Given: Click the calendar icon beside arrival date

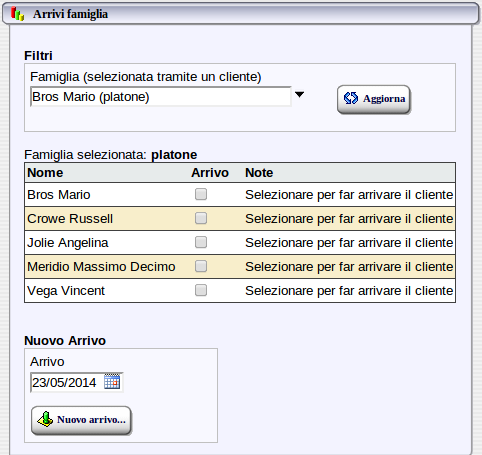Looking at the screenshot, I should click(112, 382).
